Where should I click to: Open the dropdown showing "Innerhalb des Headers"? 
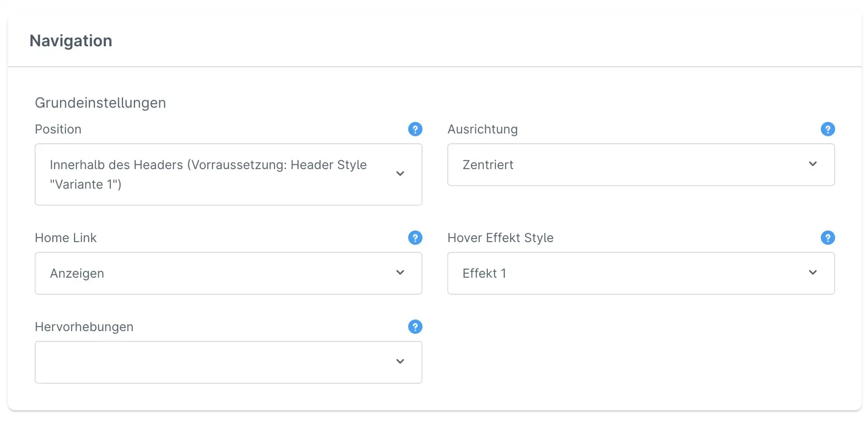213,174
